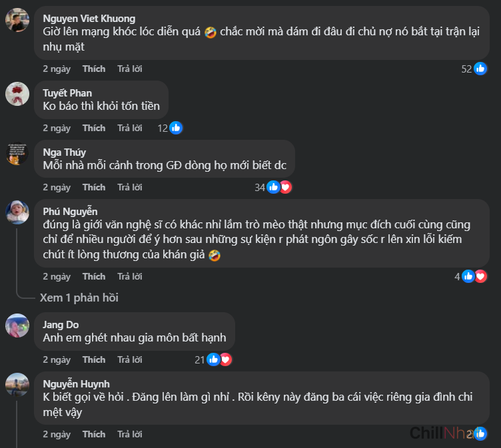Screen dimensions: 501x448
Task: Click heart reaction icon on Jang Do's comment
Action: point(225,359)
